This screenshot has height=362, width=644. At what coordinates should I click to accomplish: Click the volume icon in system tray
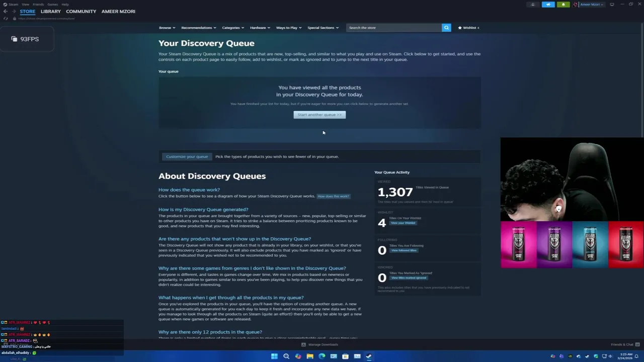point(611,356)
